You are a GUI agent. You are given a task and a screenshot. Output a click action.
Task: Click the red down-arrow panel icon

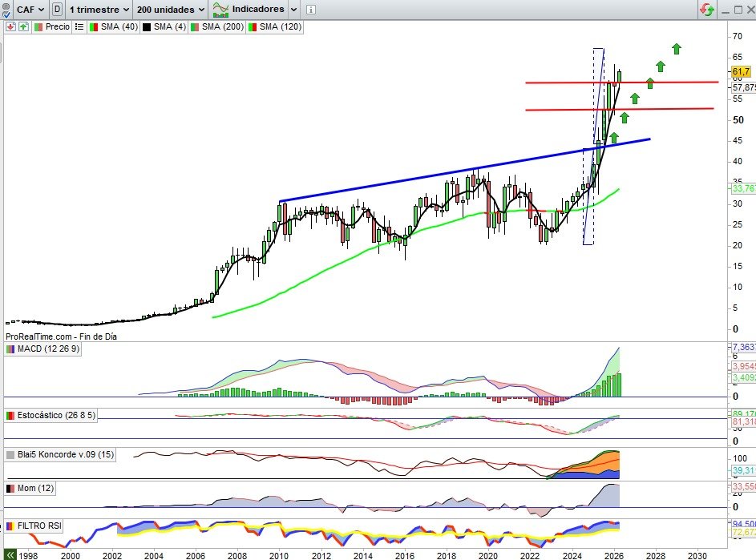click(10, 27)
